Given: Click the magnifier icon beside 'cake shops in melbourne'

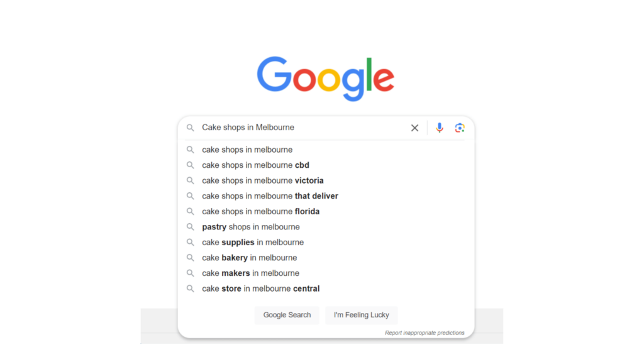Looking at the screenshot, I should point(190,150).
